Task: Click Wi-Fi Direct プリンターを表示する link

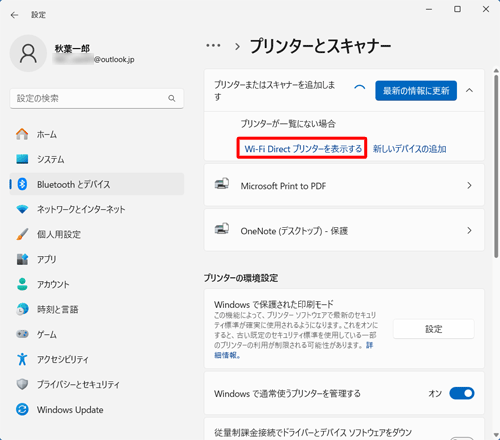Action: pyautogui.click(x=303, y=149)
